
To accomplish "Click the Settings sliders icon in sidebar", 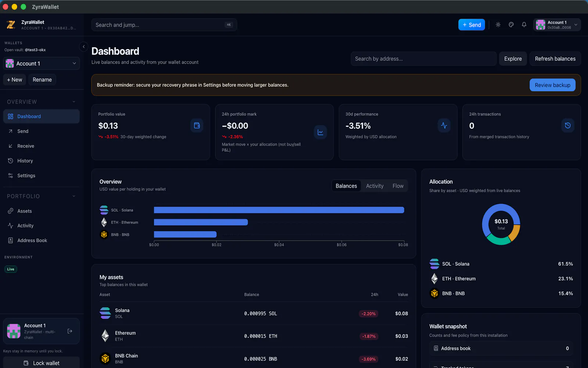I will [10, 176].
